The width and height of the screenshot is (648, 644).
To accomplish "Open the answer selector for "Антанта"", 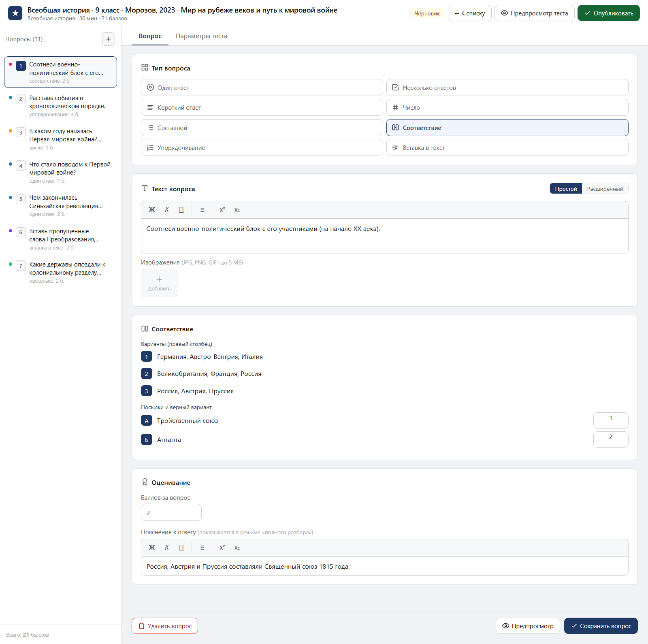I will 611,439.
